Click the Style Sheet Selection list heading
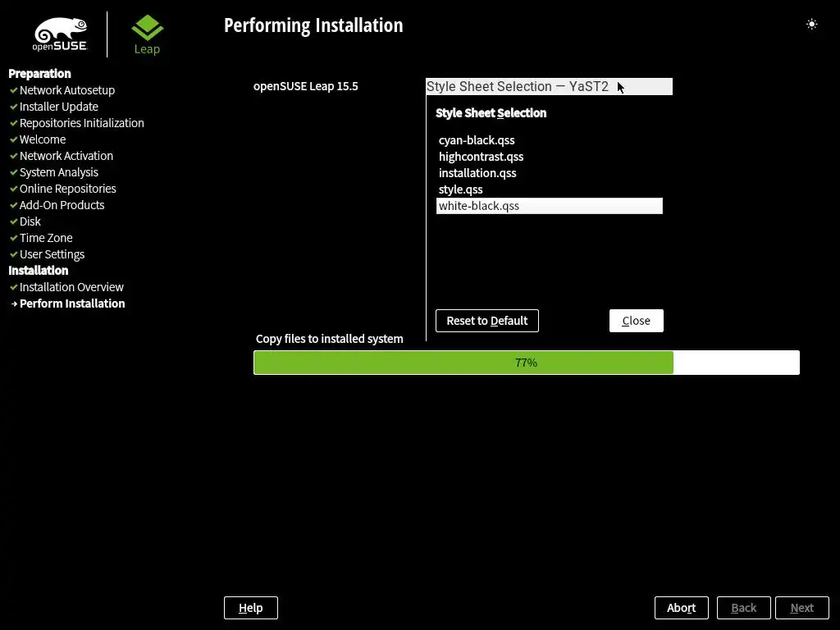 (491, 113)
